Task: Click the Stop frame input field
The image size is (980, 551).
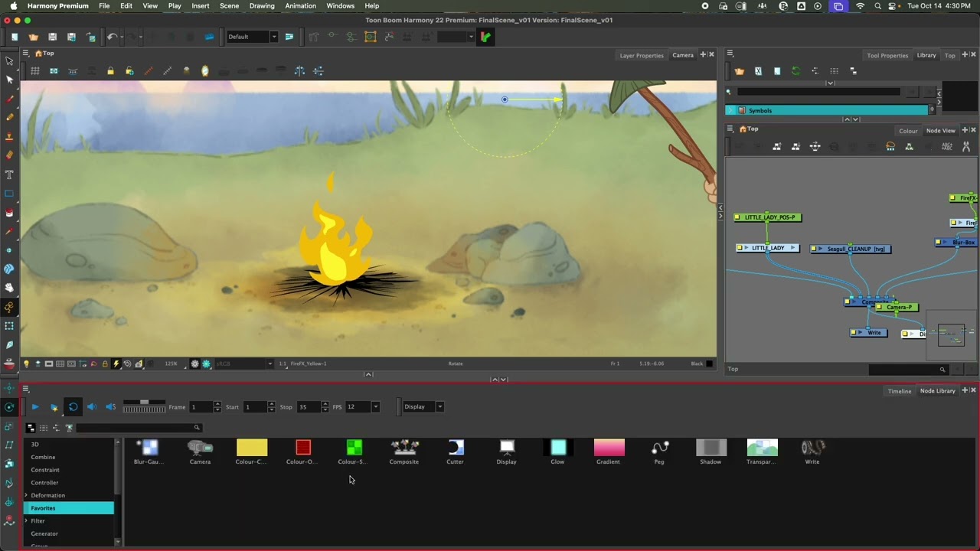Action: 309,406
